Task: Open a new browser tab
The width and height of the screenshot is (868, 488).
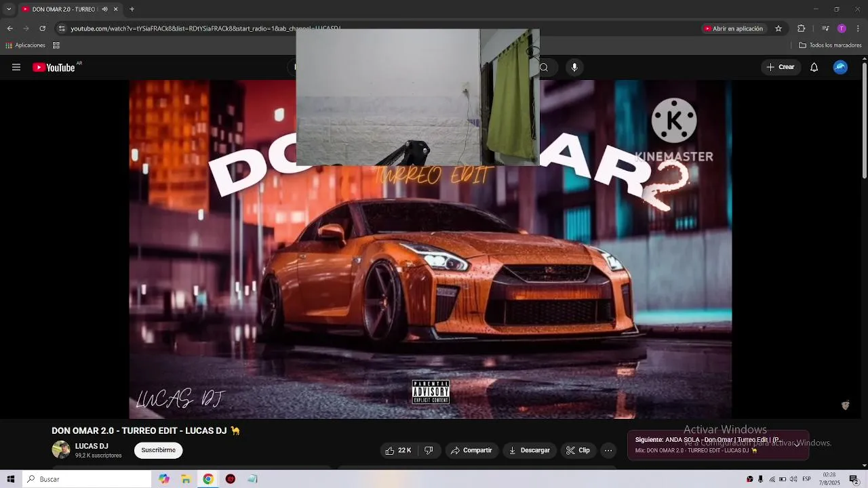Action: coord(132,9)
